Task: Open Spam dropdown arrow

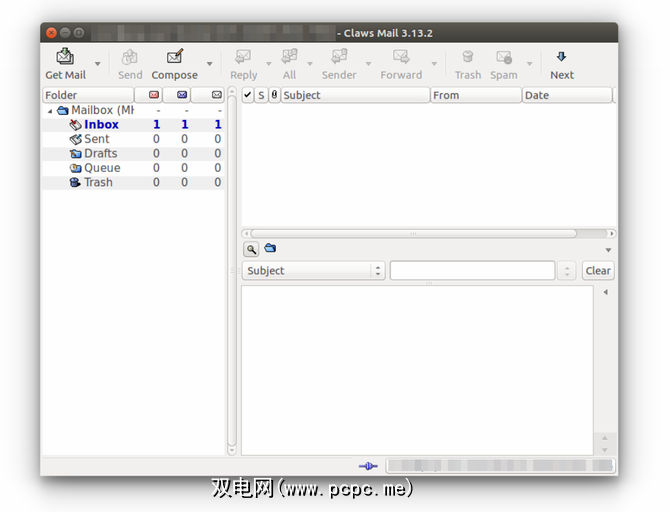Action: click(529, 64)
